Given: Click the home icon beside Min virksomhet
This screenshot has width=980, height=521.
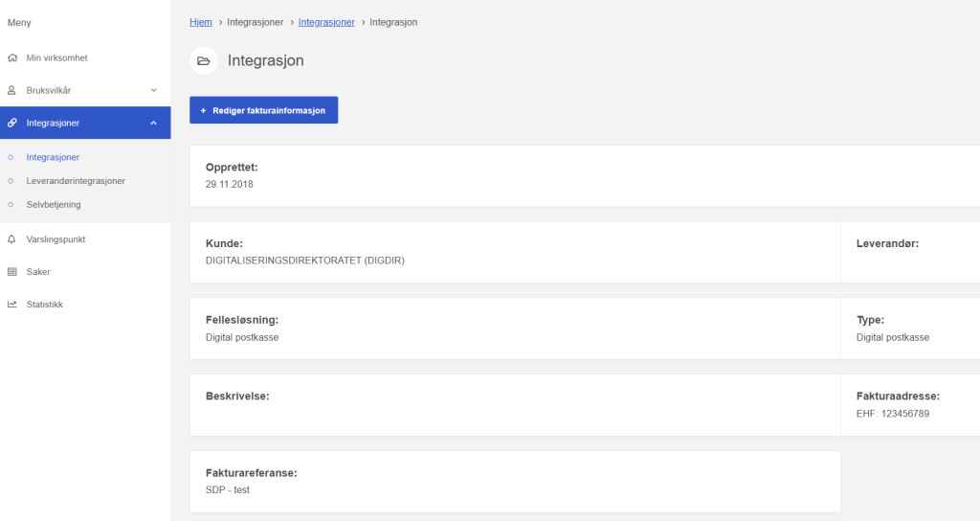Looking at the screenshot, I should click(x=11, y=58).
